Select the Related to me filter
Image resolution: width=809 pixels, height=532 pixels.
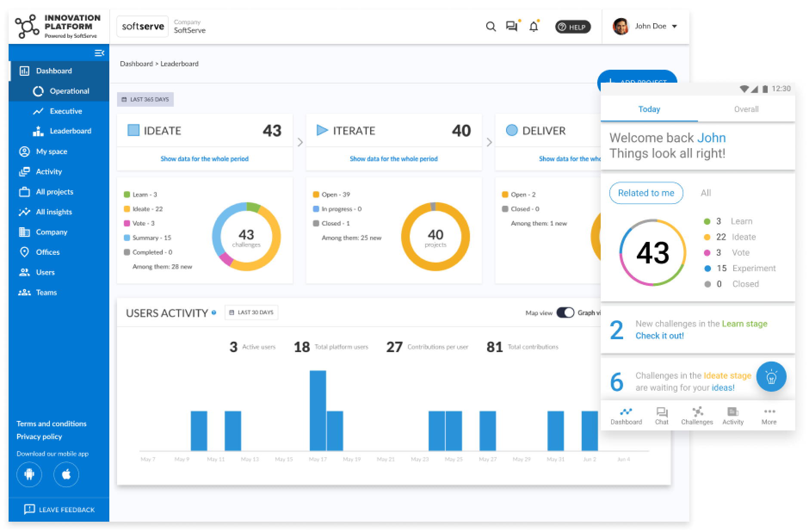[646, 193]
